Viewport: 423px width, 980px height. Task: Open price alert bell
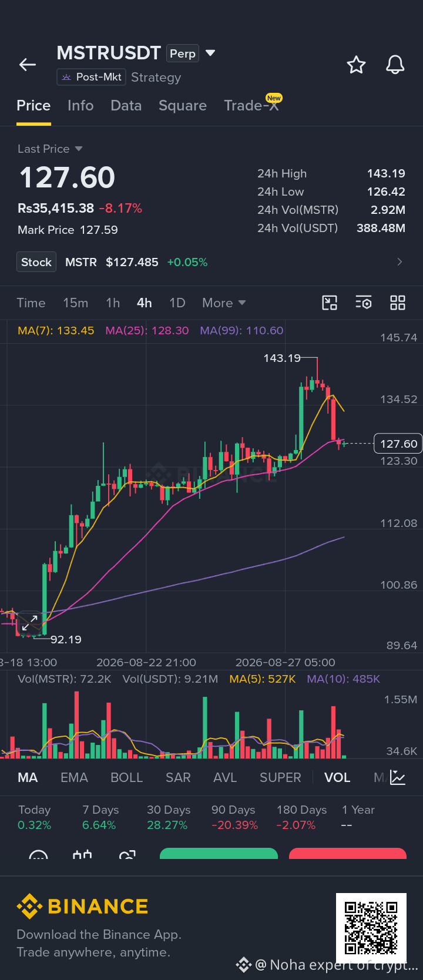(x=395, y=65)
